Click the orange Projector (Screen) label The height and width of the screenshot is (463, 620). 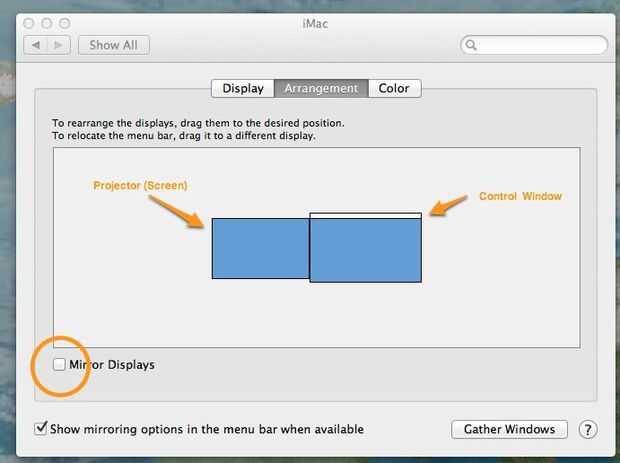click(140, 185)
